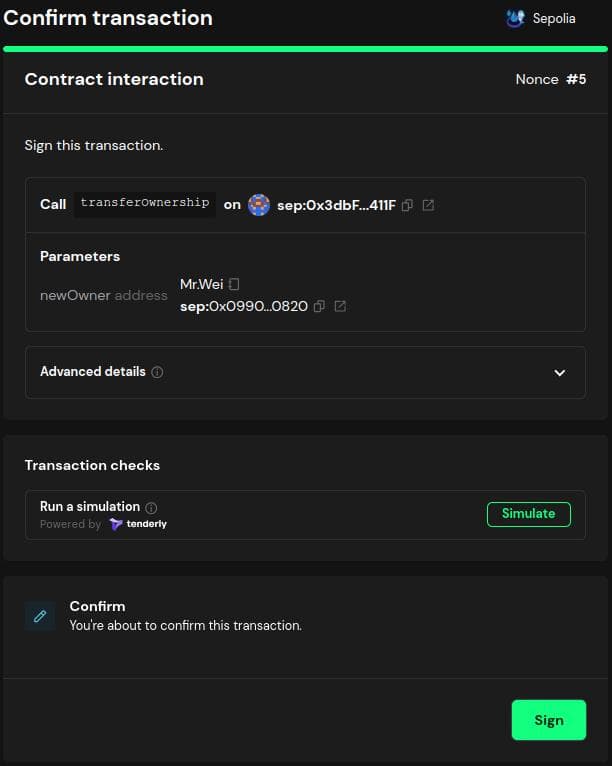Click the green Sign button

(549, 720)
